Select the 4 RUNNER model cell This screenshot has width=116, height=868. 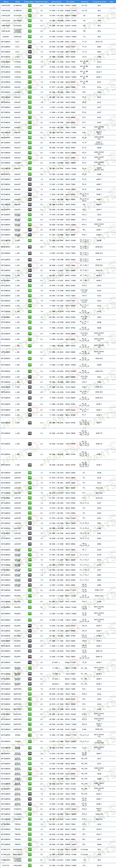tap(18, 866)
